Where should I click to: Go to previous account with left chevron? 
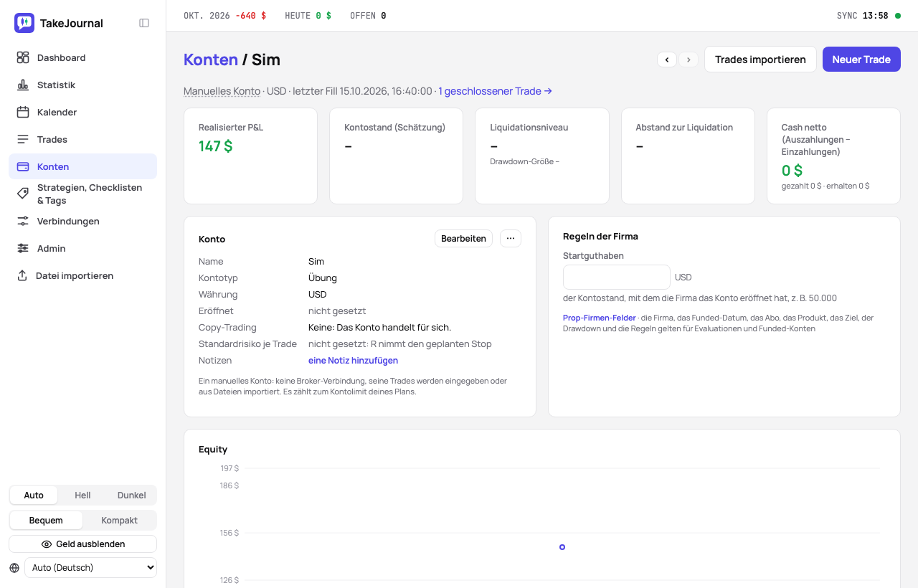click(x=667, y=60)
